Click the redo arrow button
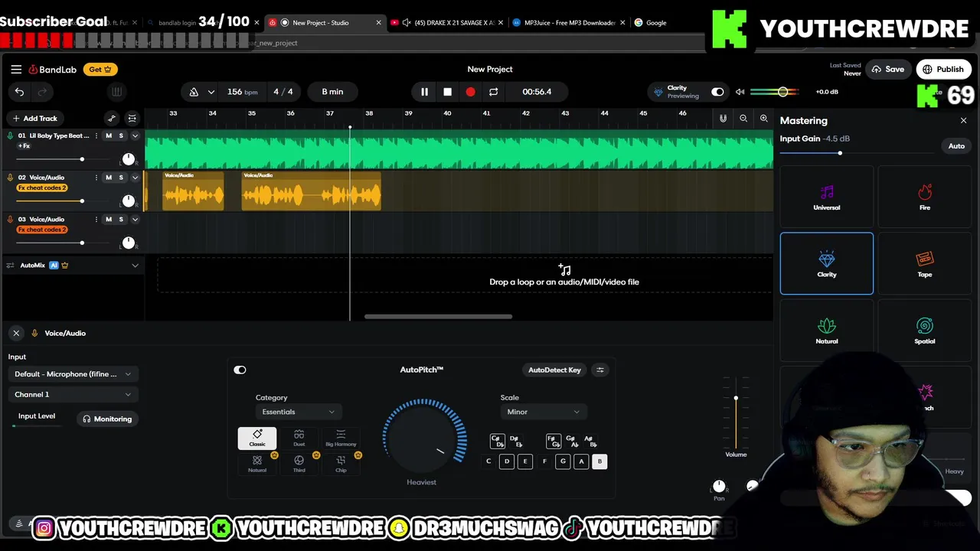Screen dimensions: 980x551 coord(43,92)
